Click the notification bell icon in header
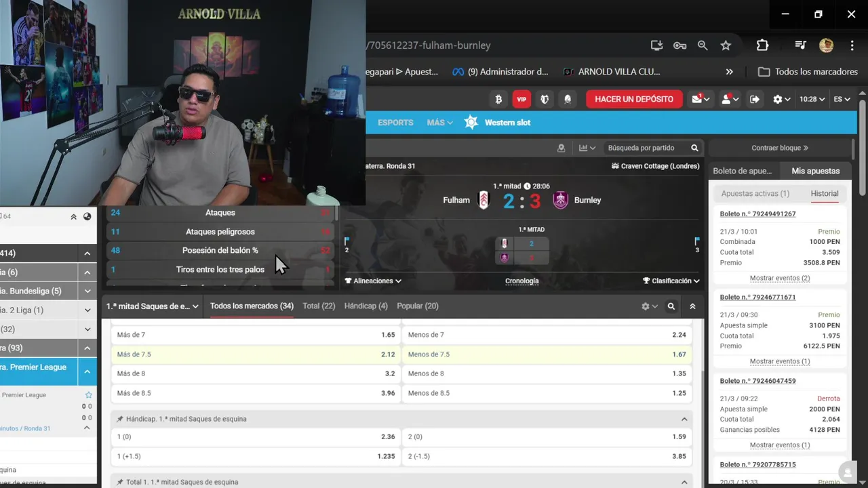This screenshot has width=868, height=488. [x=568, y=99]
